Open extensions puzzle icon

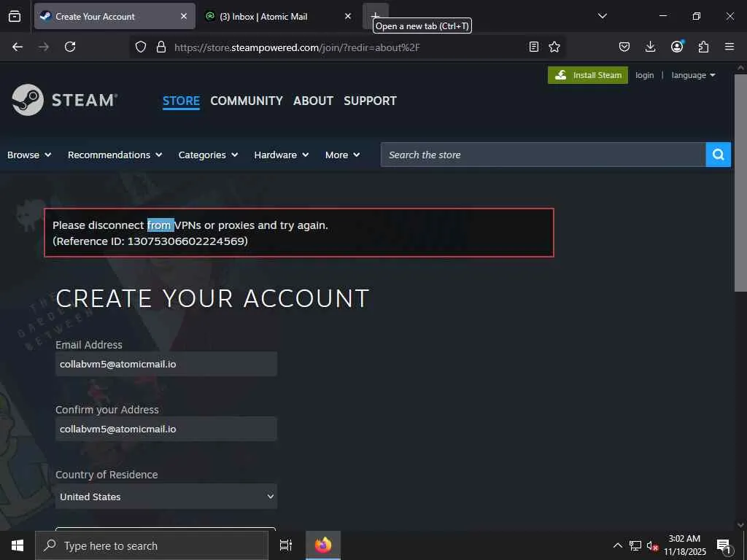pos(703,47)
